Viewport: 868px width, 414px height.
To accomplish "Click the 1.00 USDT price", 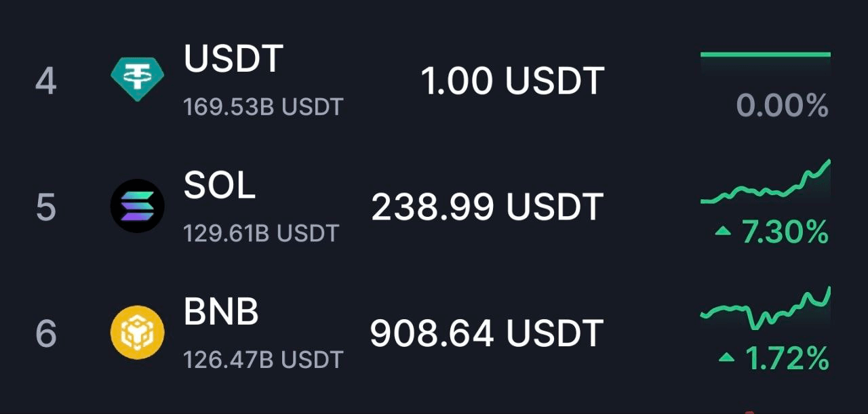I will click(512, 81).
